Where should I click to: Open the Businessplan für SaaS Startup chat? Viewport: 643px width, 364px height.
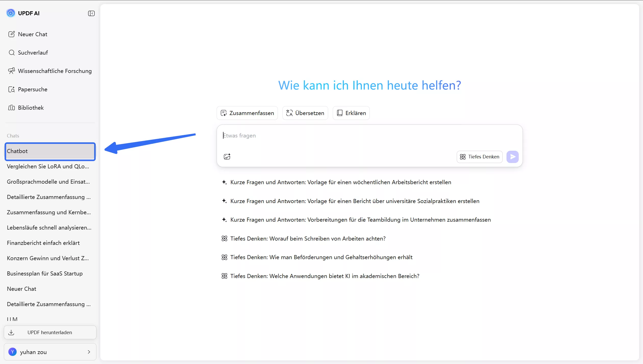45,273
